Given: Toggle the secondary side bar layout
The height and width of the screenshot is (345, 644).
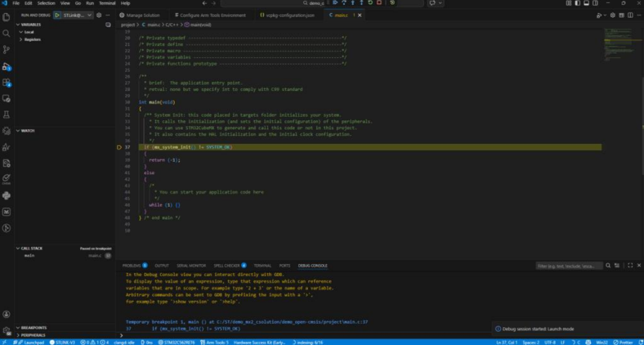Looking at the screenshot, I should pos(595,3).
